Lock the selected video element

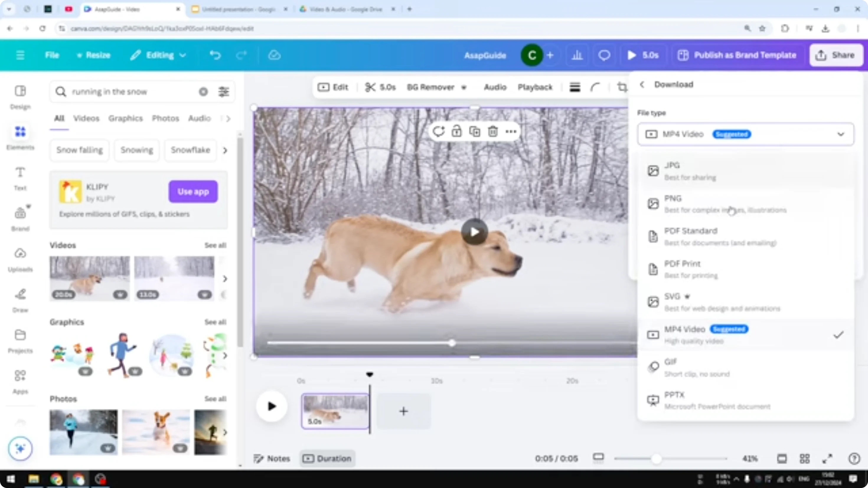[457, 131]
